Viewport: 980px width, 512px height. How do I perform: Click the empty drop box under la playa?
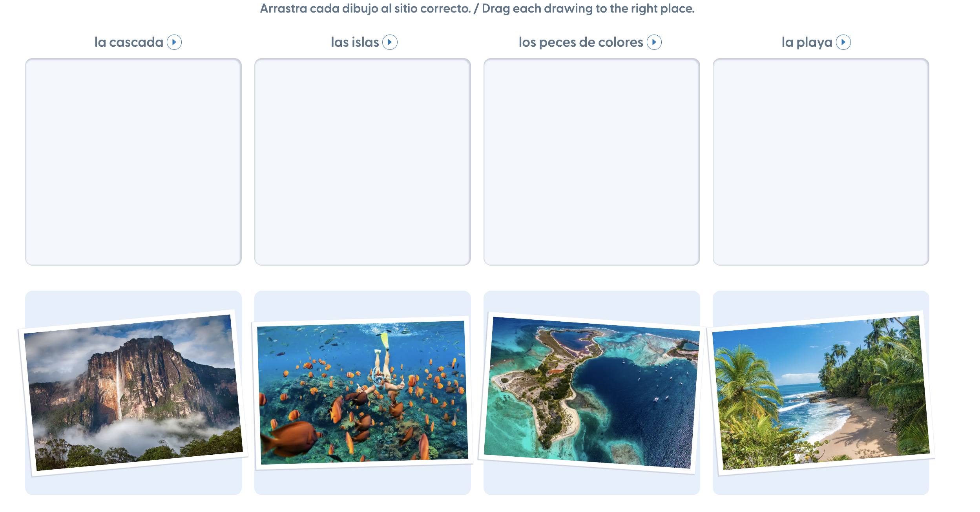coord(821,162)
